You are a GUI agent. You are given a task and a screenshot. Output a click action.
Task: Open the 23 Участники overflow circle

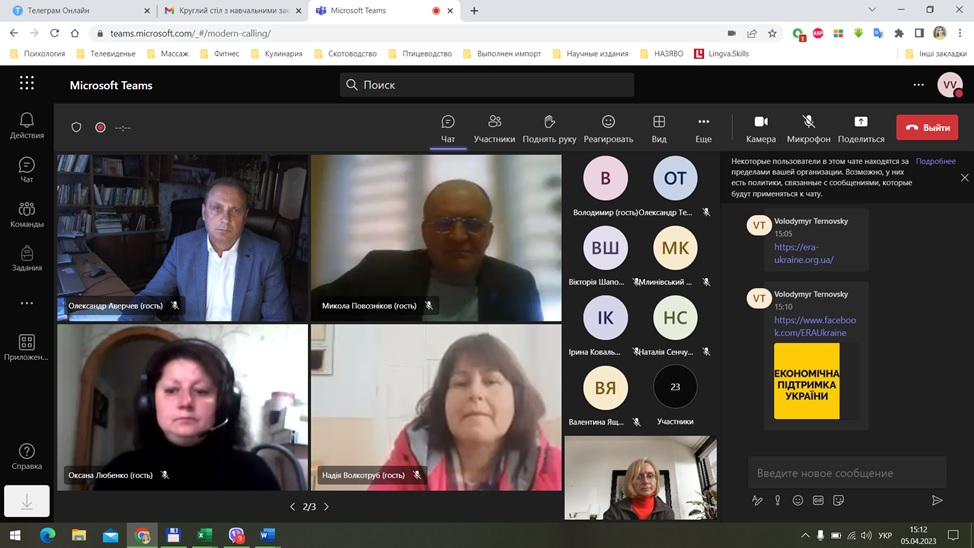coord(675,387)
